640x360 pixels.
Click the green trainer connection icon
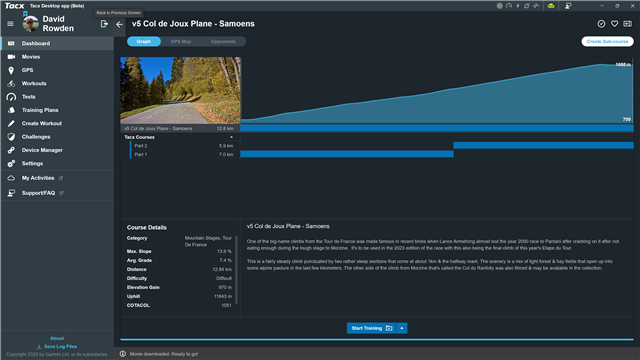point(551,6)
